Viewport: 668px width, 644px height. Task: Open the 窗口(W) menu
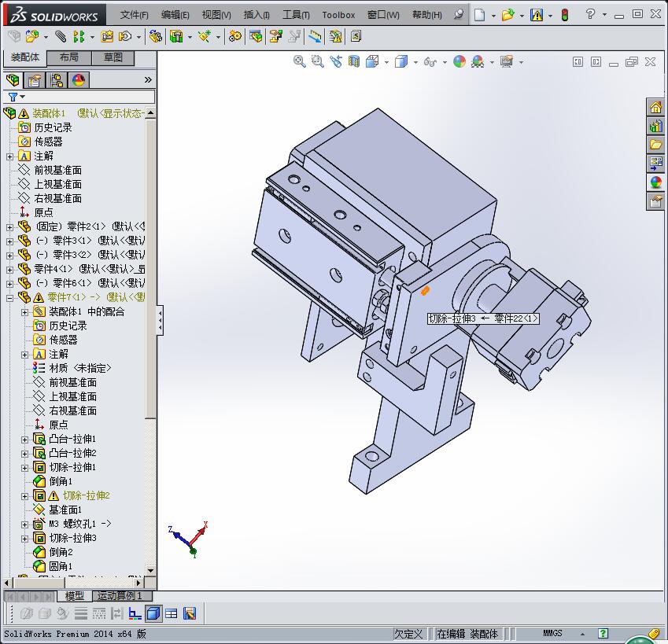383,15
